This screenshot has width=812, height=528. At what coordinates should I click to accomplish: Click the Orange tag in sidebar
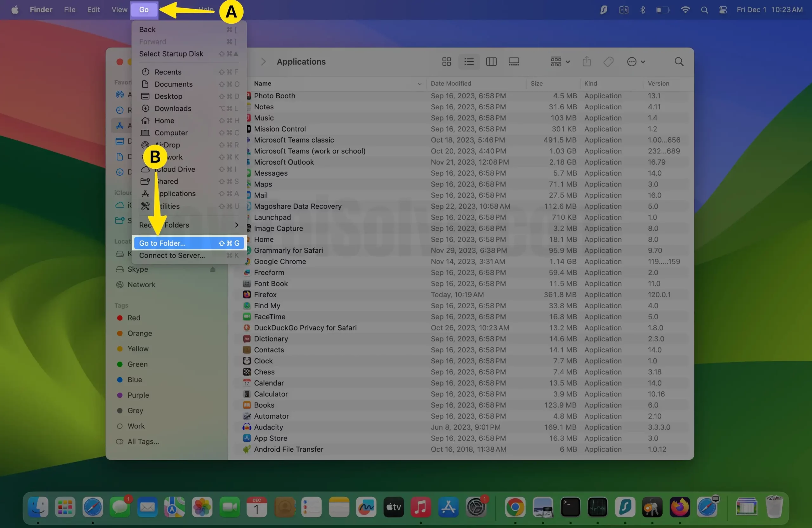pos(140,333)
